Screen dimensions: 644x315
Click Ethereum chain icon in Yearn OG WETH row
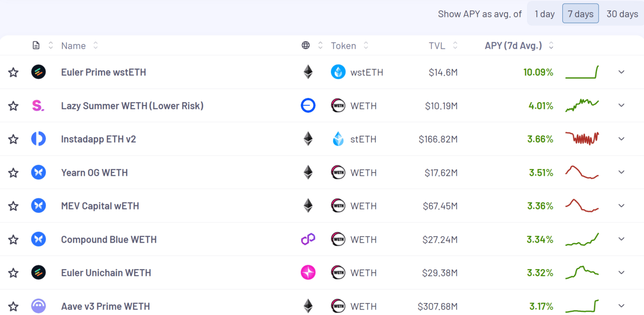(308, 172)
